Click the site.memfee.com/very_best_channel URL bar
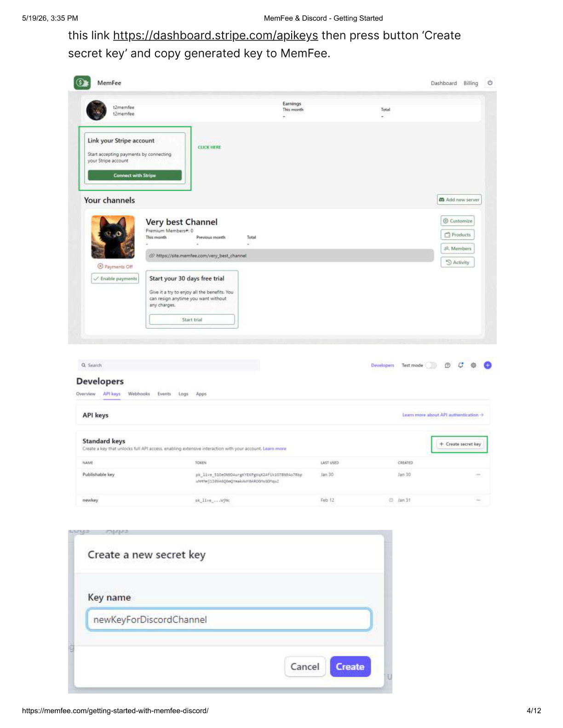The width and height of the screenshot is (563, 728). (x=290, y=256)
